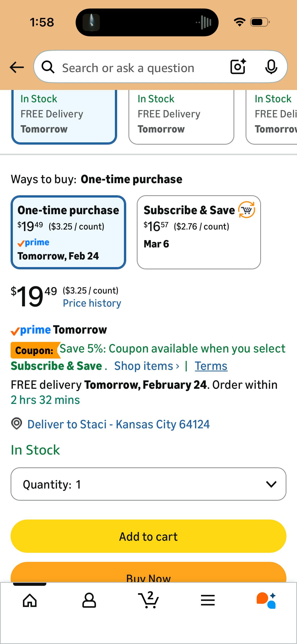Go to Home tab icon

pos(30,600)
